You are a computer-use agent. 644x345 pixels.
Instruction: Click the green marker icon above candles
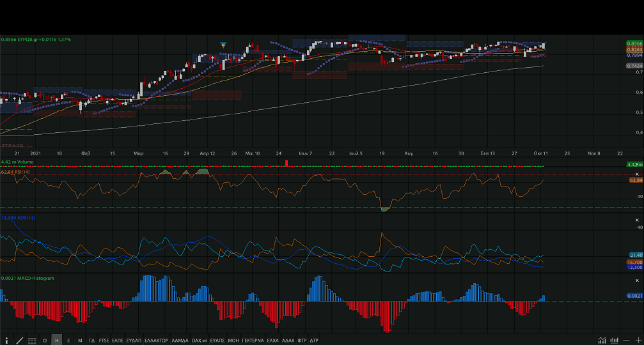point(223,44)
